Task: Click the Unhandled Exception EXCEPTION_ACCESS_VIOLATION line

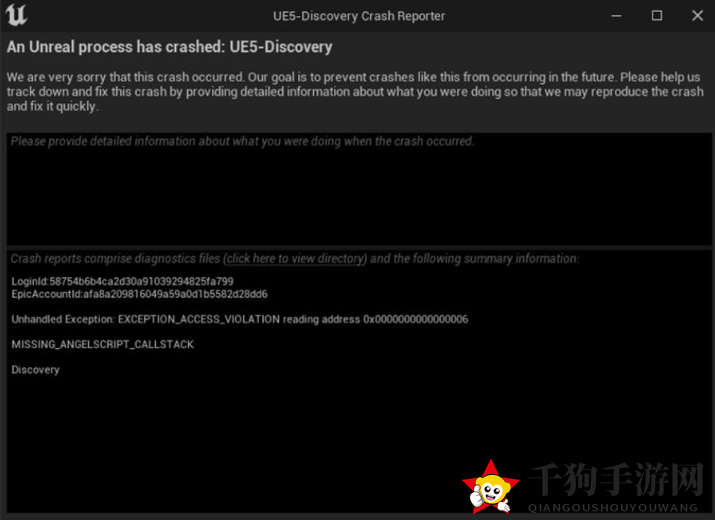Action: (x=240, y=319)
